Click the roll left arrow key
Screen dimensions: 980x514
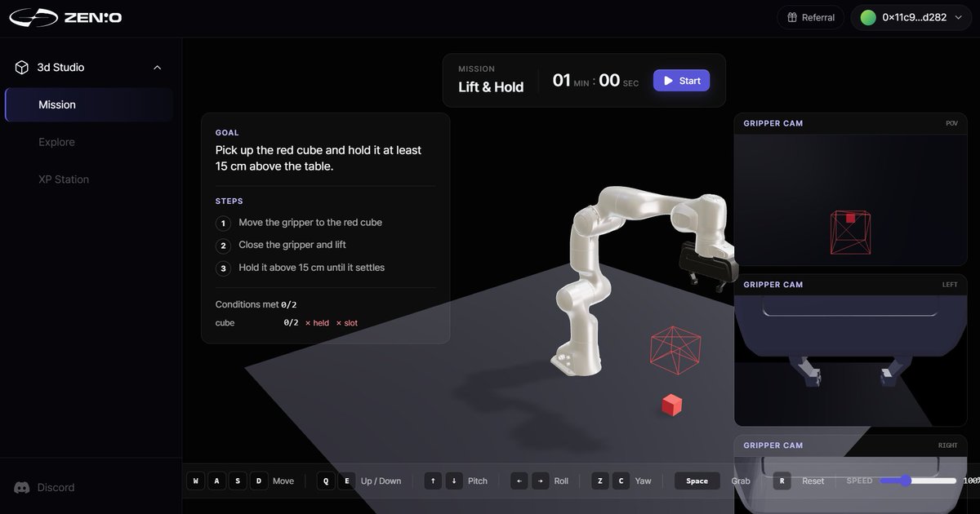[519, 481]
